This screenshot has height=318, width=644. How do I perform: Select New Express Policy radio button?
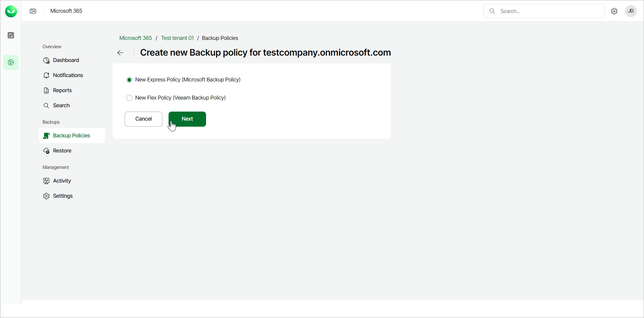tap(129, 80)
